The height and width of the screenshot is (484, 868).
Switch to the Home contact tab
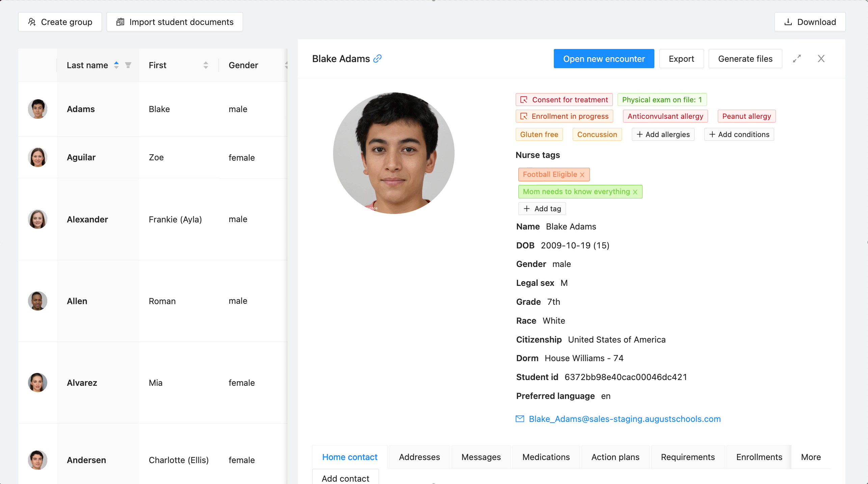click(350, 457)
